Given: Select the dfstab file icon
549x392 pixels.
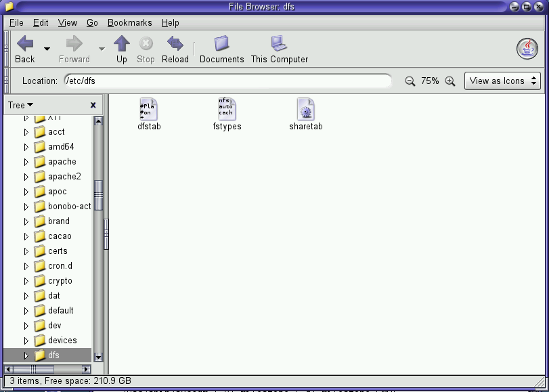Looking at the screenshot, I should click(149, 108).
